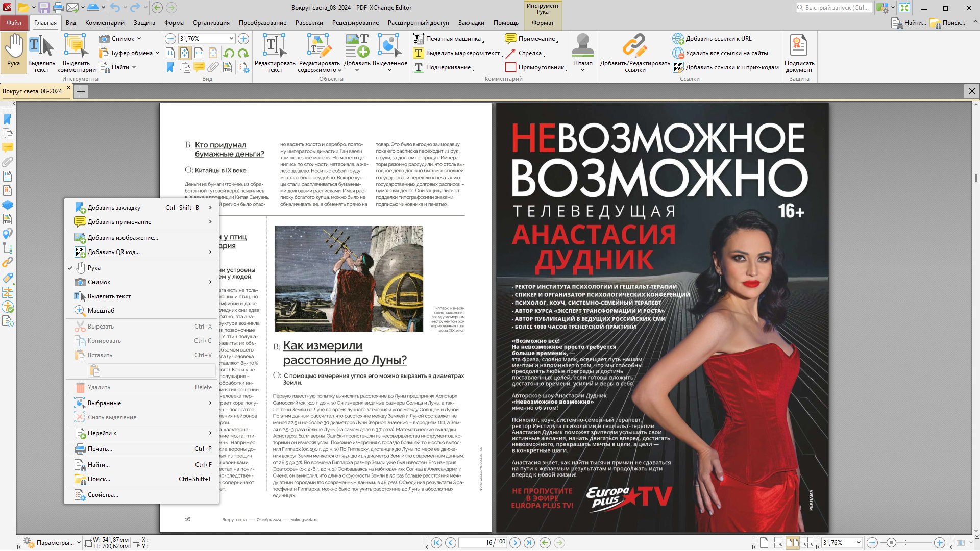Expand Добавить QR код submenu arrow
This screenshot has width=980, height=551.
210,252
